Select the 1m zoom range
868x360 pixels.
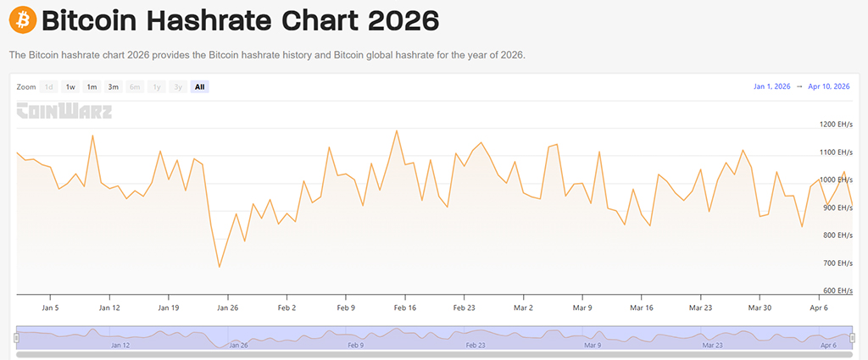click(92, 86)
